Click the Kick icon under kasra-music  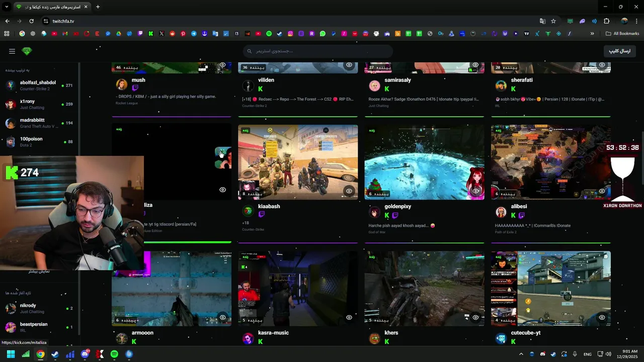click(x=261, y=341)
